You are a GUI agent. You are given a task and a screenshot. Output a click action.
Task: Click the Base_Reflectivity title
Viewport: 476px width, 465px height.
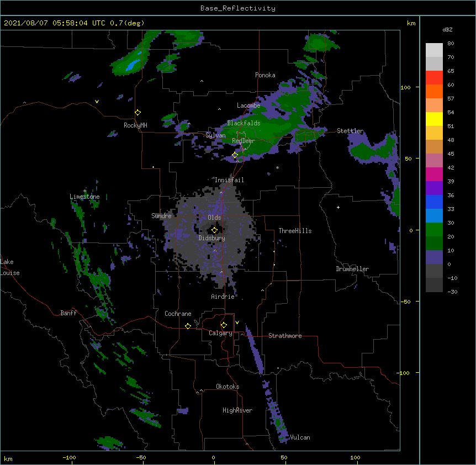(238, 8)
